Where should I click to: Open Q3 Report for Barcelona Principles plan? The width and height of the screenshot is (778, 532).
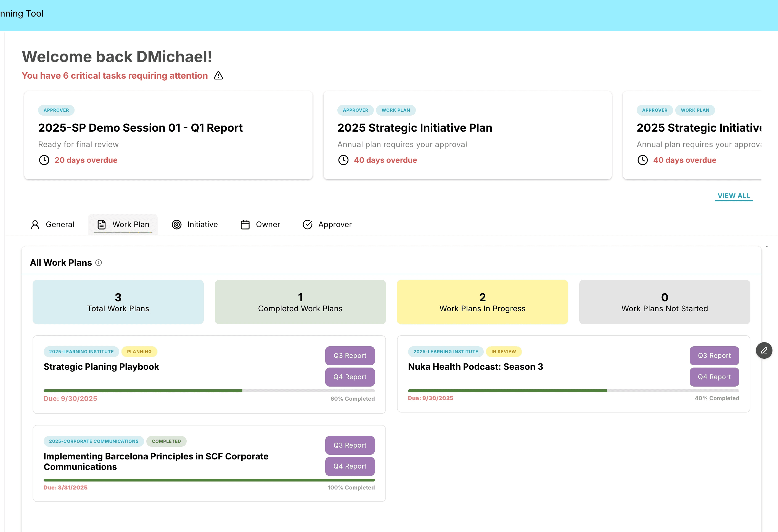coord(350,445)
